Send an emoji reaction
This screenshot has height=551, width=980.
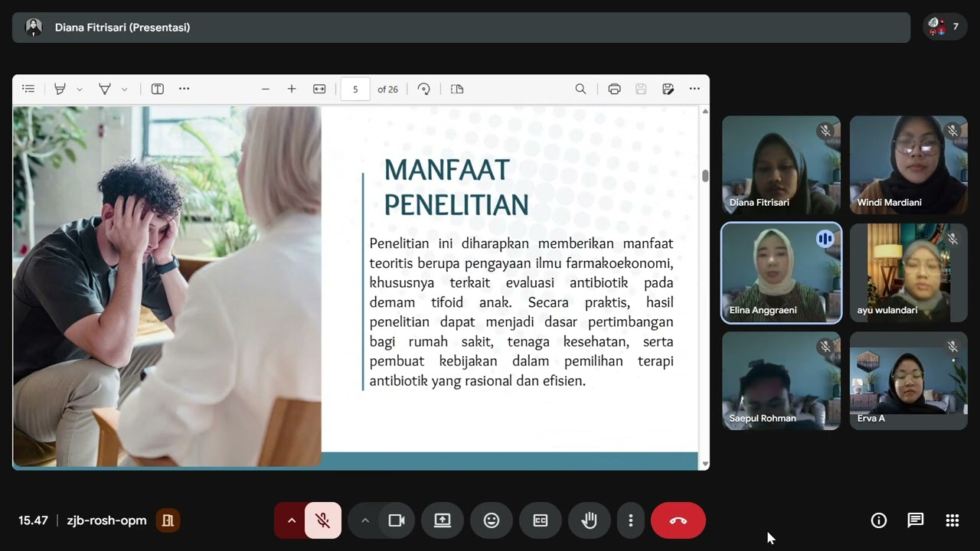(492, 520)
